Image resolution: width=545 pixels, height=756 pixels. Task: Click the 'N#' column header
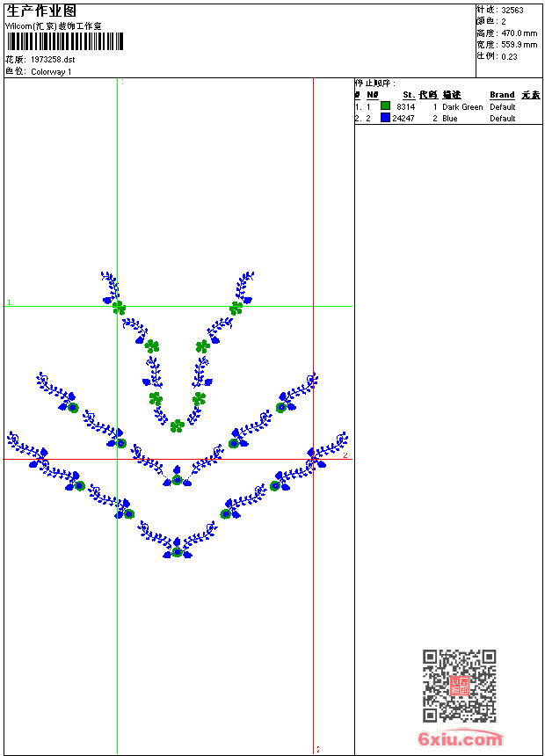373,95
